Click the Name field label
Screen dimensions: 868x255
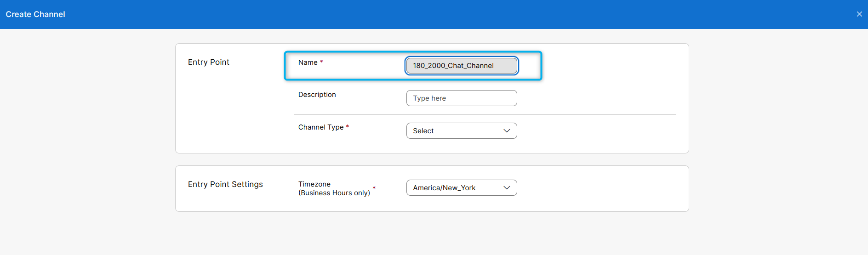point(308,62)
